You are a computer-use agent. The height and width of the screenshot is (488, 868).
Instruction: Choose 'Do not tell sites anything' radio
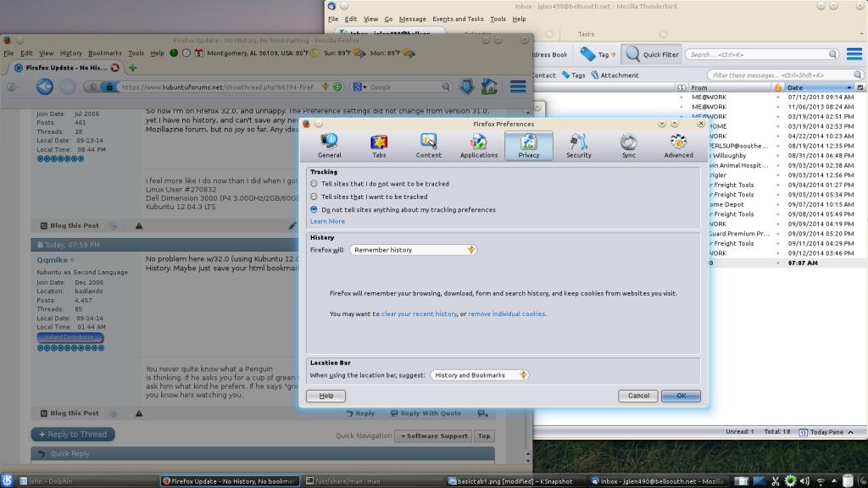[314, 209]
